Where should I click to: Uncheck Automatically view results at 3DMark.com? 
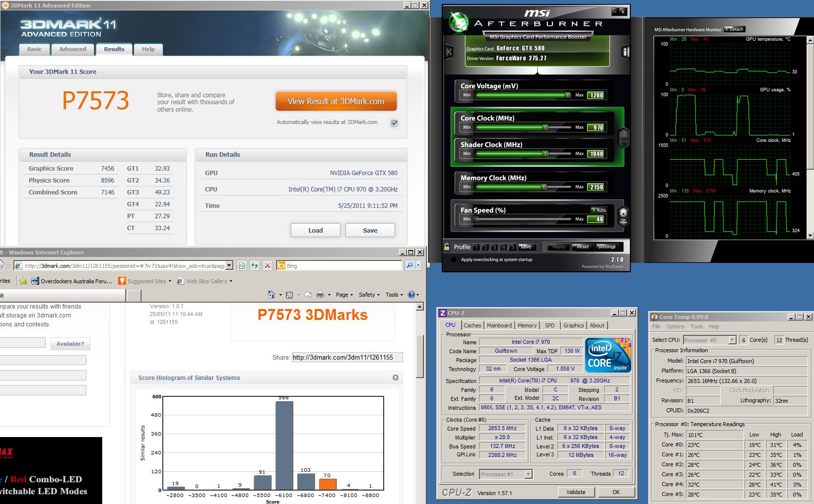394,123
